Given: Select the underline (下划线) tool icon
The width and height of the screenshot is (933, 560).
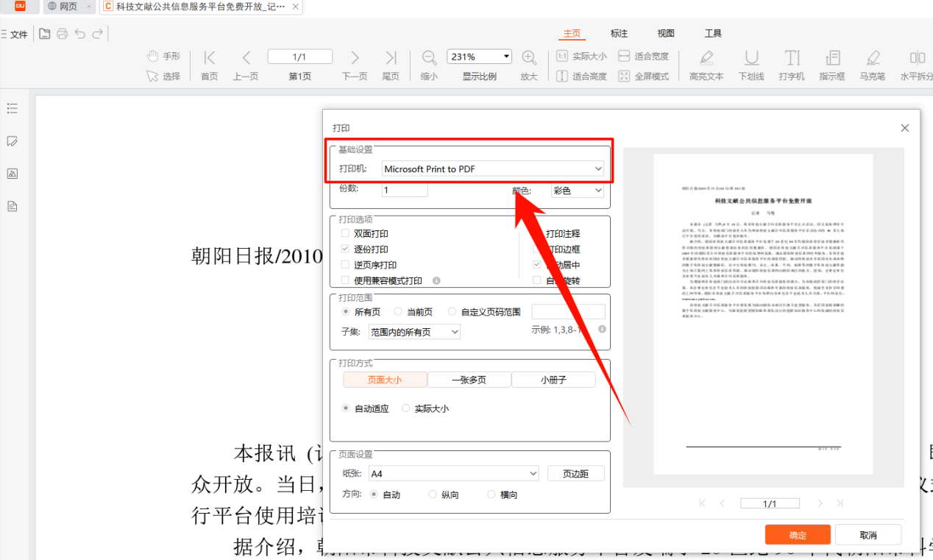Looking at the screenshot, I should click(751, 58).
